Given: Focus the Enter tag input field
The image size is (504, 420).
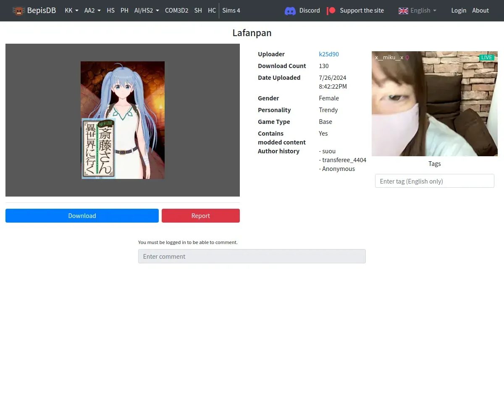Looking at the screenshot, I should click(x=435, y=181).
